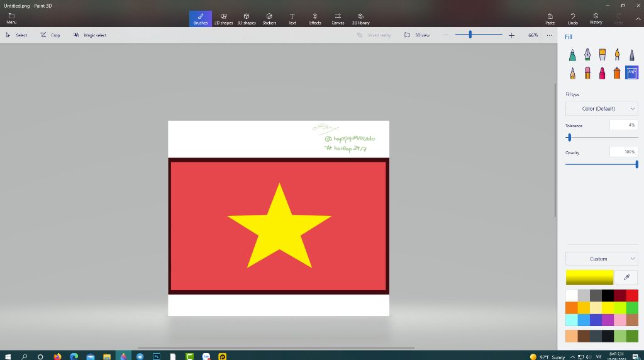Open Telegram from the taskbar

pos(140,356)
